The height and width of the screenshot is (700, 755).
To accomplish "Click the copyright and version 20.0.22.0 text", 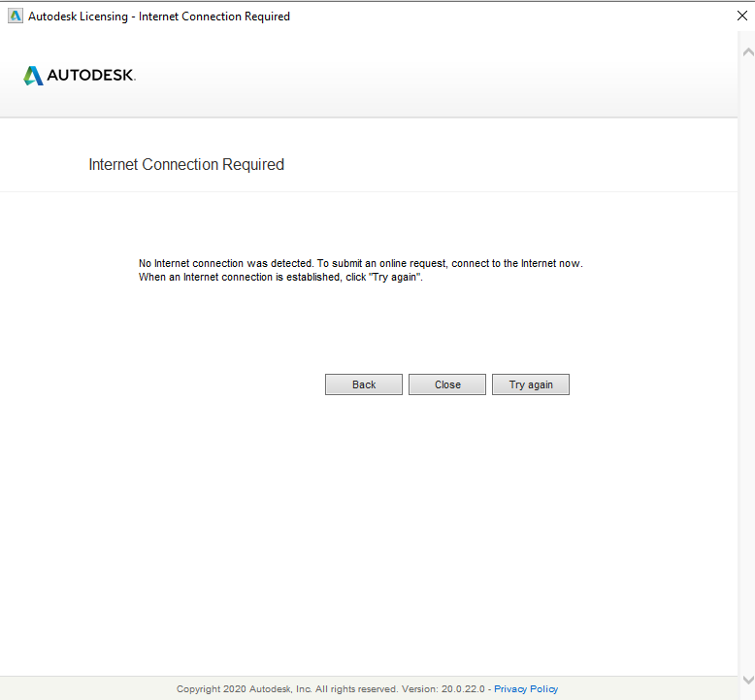I will click(x=330, y=689).
